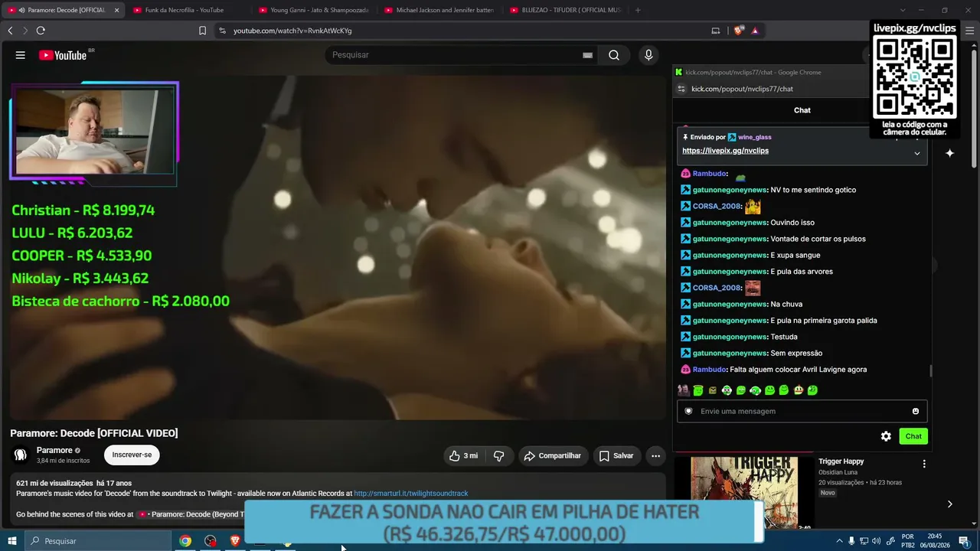Open Windows Start menu
The image size is (980, 551).
(11, 541)
